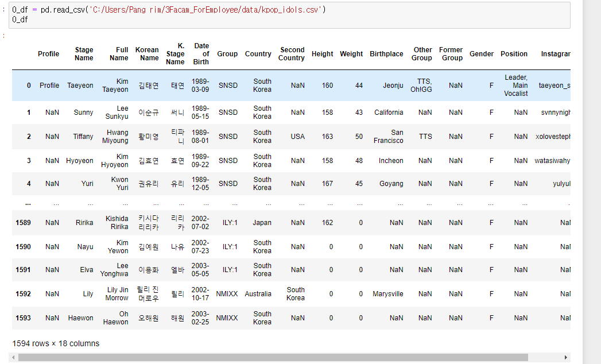Viewport: 601px width, 364px height.
Task: Click the 'Elva' stage name cell
Action: coord(87,270)
